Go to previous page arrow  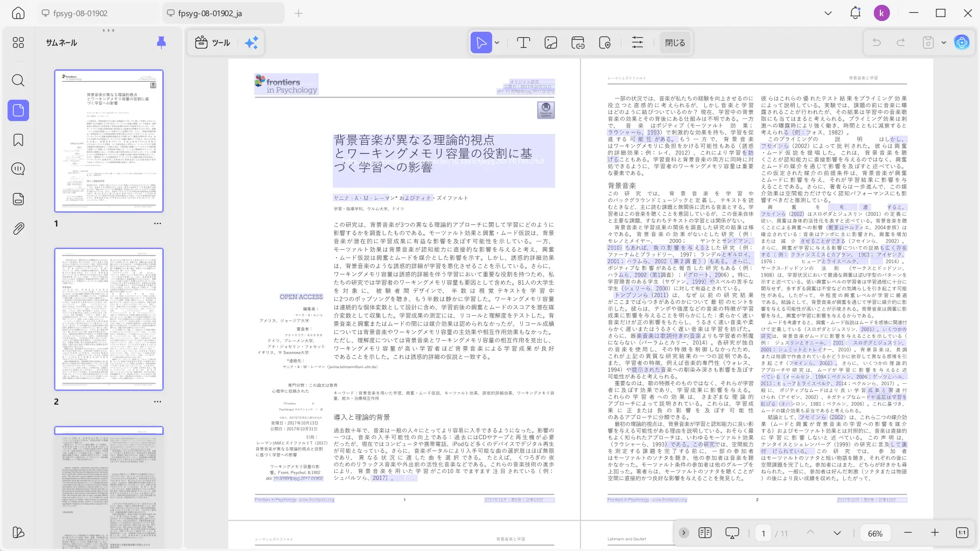tap(810, 533)
